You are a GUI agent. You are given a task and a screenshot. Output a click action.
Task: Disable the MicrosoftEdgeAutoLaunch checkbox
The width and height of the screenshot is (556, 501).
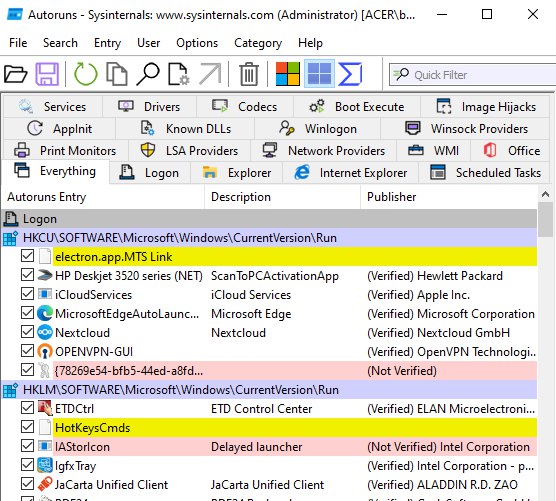[x=27, y=313]
